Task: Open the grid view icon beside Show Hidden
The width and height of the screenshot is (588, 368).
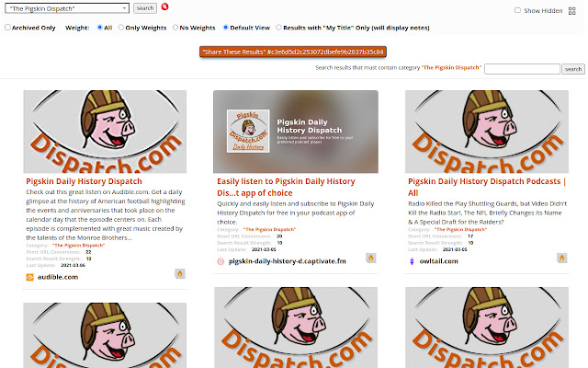Action: [573, 10]
